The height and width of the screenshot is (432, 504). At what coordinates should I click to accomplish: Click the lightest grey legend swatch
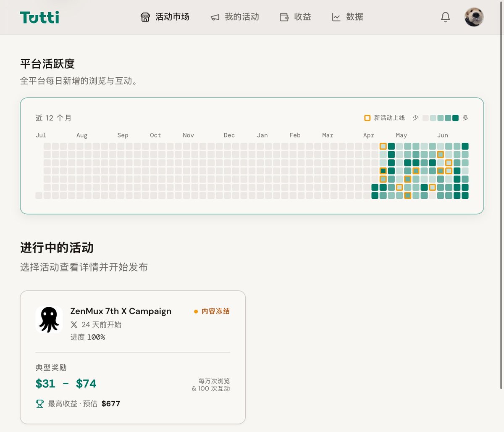tap(425, 118)
